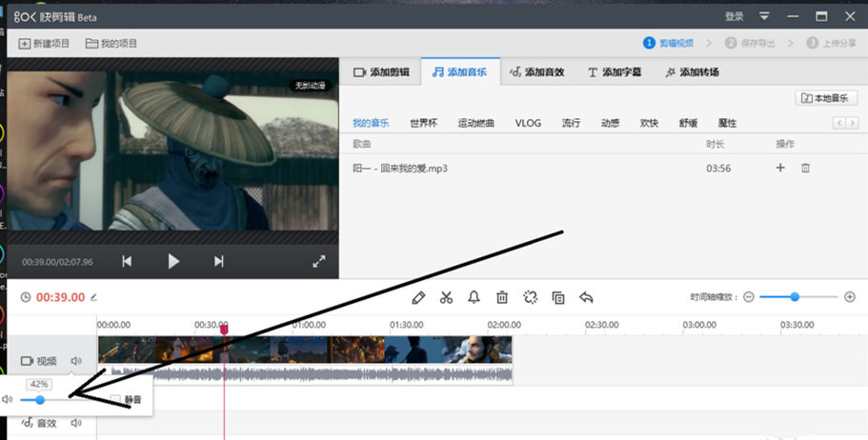
Task: Jump to previous frame in the preview
Action: tap(127, 261)
